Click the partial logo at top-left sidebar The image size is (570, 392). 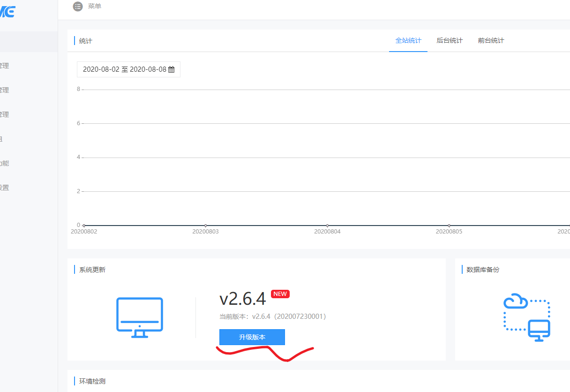[7, 12]
